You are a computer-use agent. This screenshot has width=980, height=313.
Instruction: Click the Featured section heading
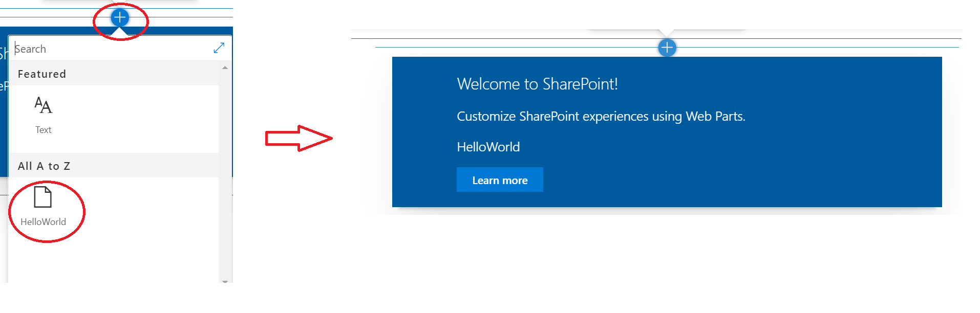42,74
